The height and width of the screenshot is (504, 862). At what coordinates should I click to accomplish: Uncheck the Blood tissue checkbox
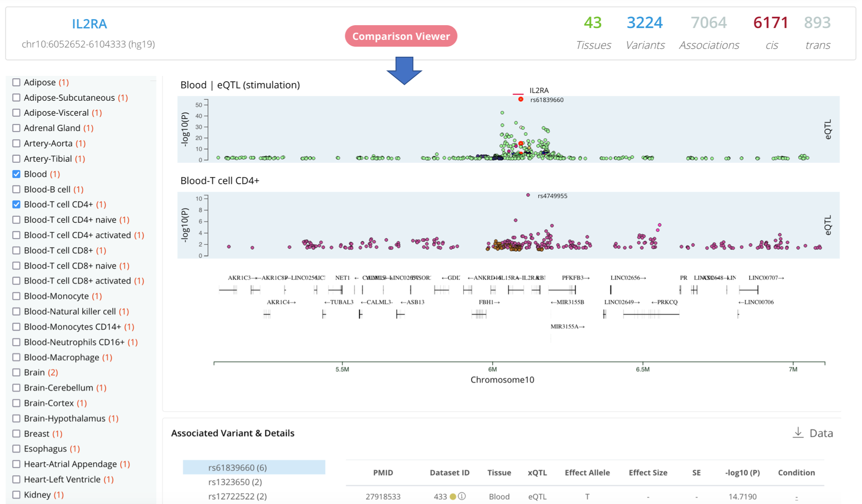(16, 174)
